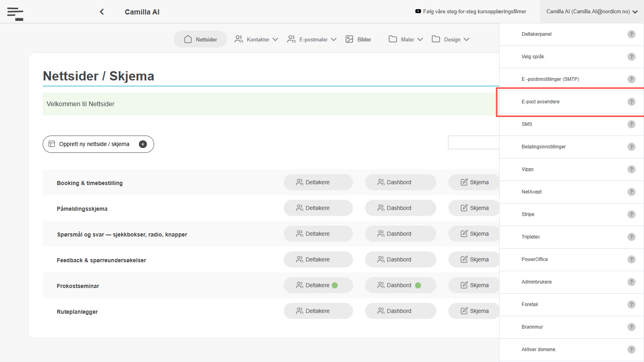The height and width of the screenshot is (362, 644).
Task: Open Dashbord for Booking & timebestilling
Action: pos(400,182)
